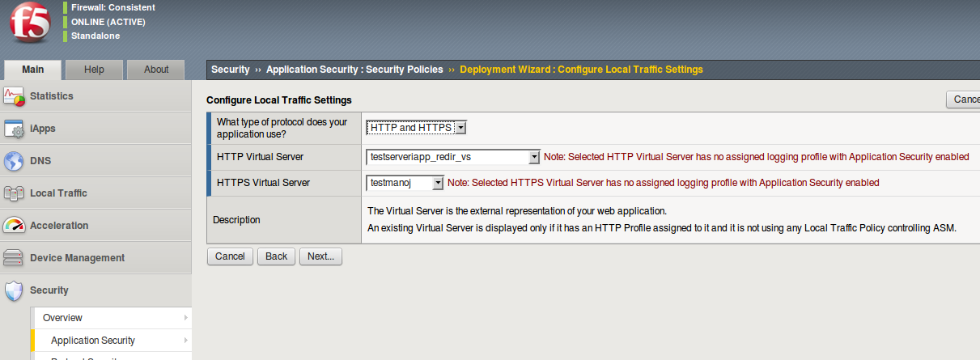980x360 pixels.
Task: Click the Next... button
Action: (321, 256)
